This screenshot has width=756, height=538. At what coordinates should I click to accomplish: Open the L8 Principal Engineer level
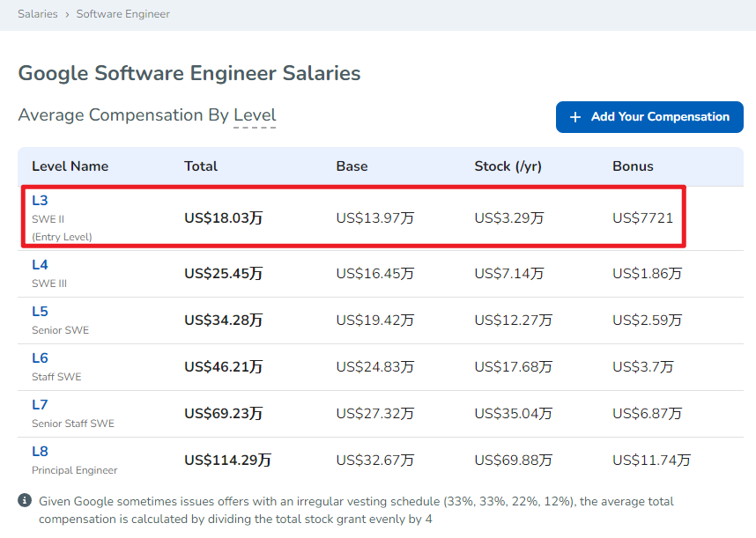[x=40, y=452]
